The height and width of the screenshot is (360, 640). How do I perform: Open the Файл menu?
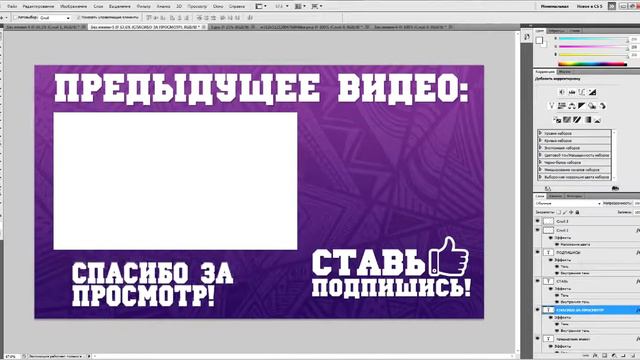[12, 7]
